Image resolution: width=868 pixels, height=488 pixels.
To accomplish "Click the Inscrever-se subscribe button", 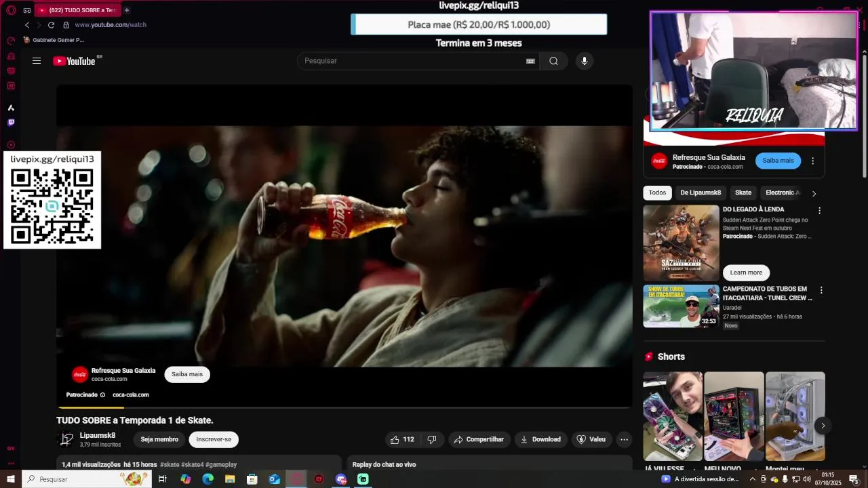I will point(214,439).
